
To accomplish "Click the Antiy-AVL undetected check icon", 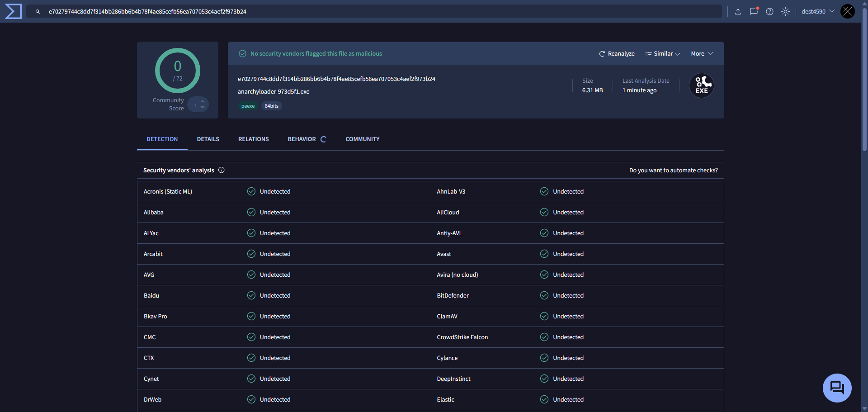I will pos(544,233).
